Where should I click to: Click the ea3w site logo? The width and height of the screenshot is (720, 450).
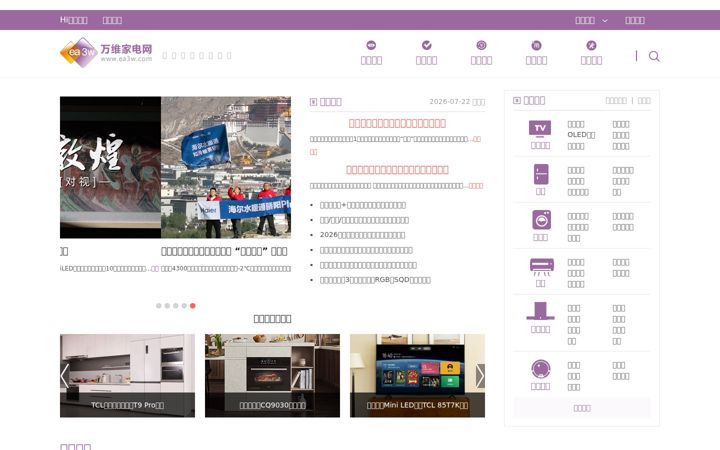pyautogui.click(x=106, y=52)
